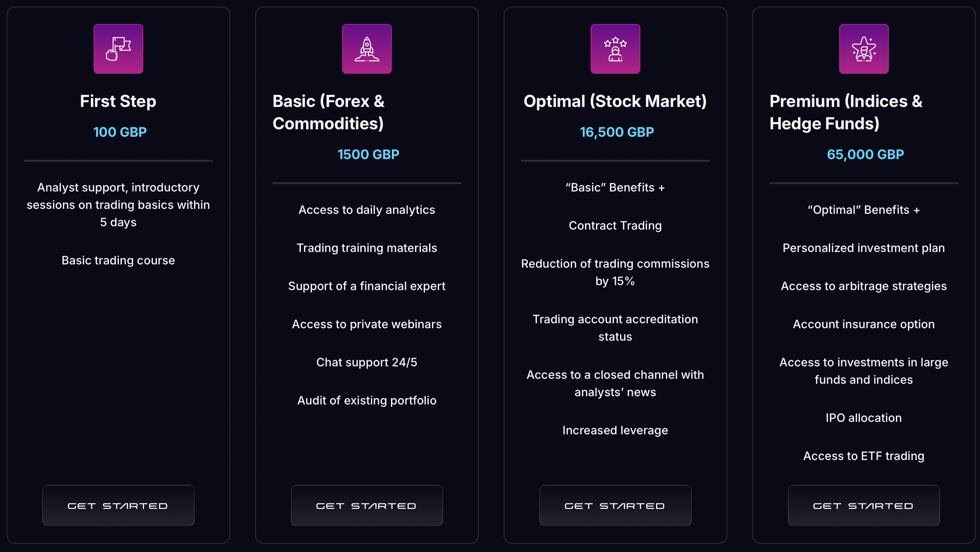Click the Optimal (Stock Market) title

click(x=615, y=102)
